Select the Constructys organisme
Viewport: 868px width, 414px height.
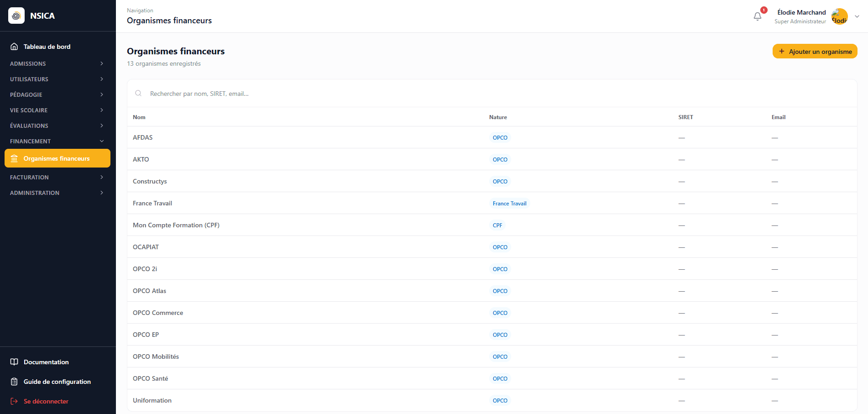click(492, 181)
